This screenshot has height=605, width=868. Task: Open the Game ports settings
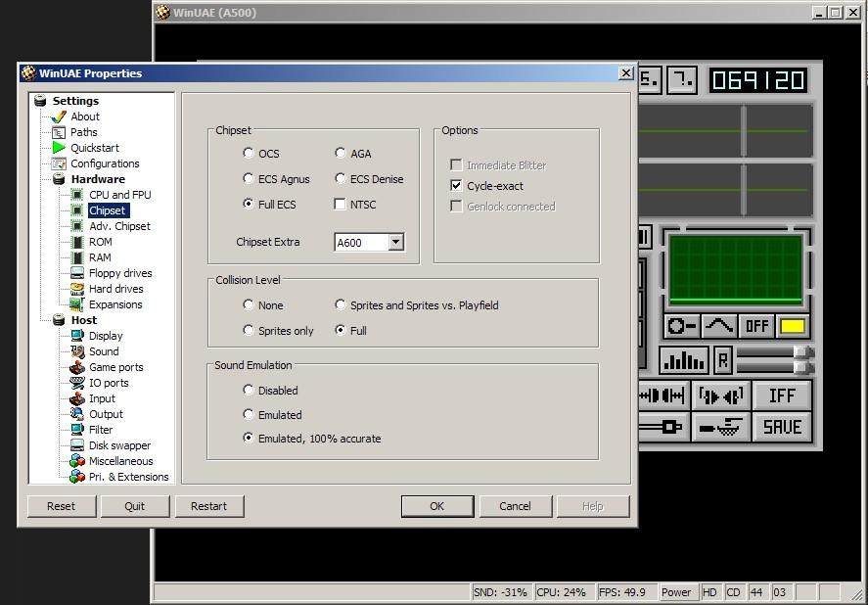click(x=115, y=367)
